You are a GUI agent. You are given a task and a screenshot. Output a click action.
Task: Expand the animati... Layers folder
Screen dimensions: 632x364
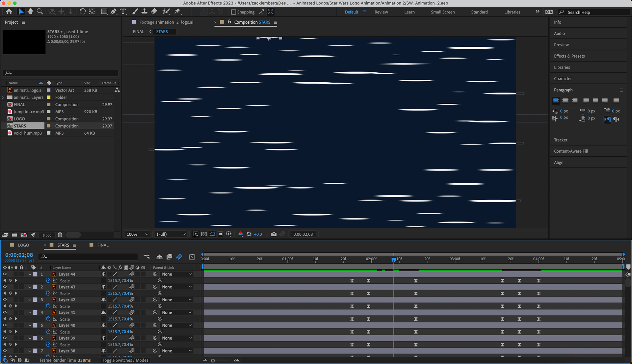pos(3,97)
